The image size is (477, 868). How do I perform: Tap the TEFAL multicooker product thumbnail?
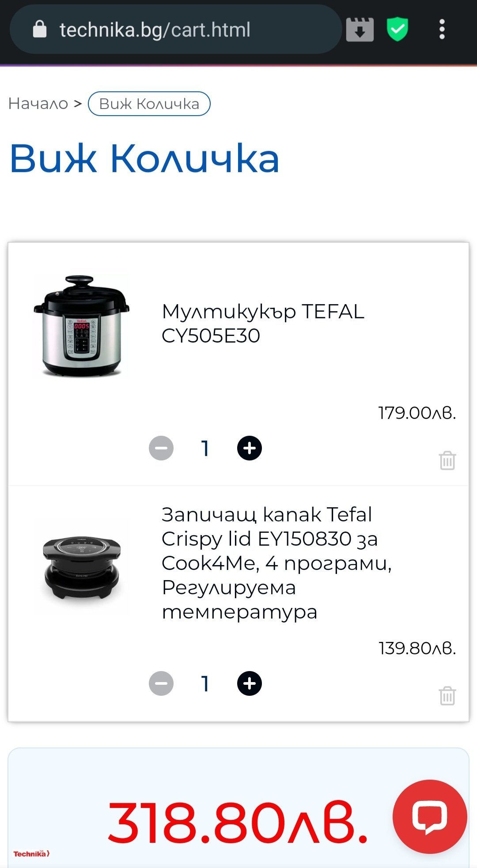(x=82, y=326)
